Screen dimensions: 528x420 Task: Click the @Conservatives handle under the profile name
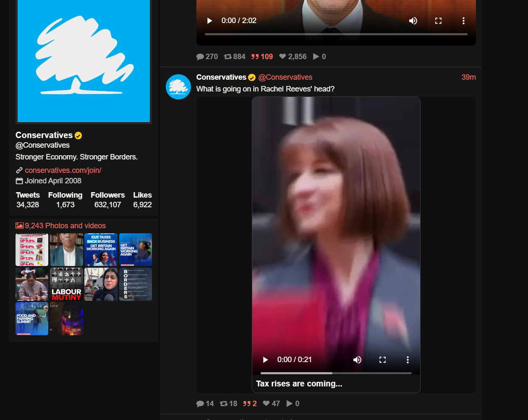click(43, 145)
